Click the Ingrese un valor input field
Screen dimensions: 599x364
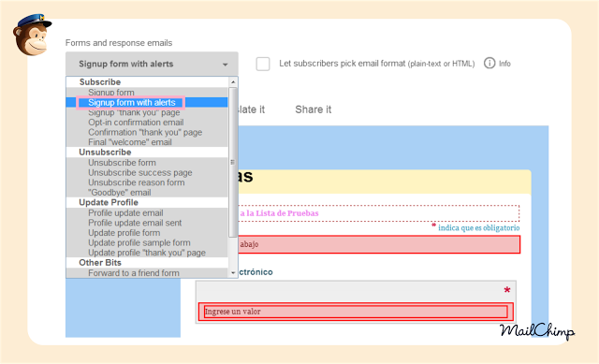pos(356,312)
